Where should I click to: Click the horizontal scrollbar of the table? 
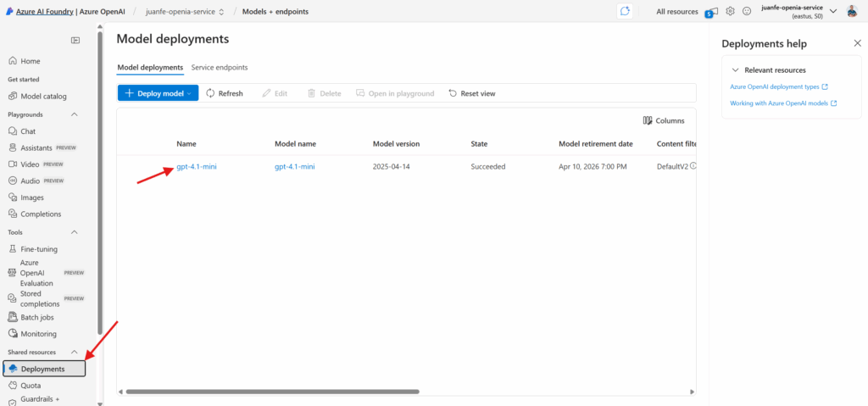point(271,392)
